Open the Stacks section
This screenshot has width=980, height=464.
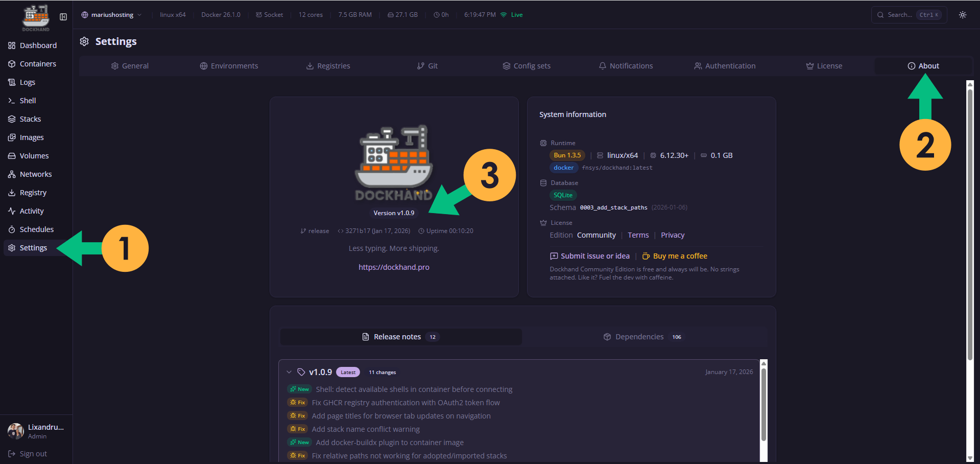(30, 119)
